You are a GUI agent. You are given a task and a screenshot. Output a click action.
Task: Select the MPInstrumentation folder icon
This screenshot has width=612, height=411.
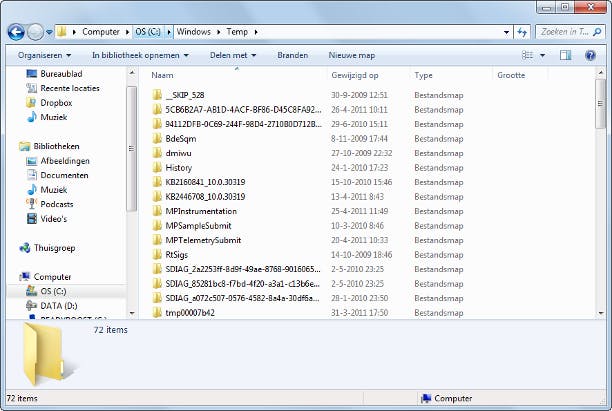157,211
